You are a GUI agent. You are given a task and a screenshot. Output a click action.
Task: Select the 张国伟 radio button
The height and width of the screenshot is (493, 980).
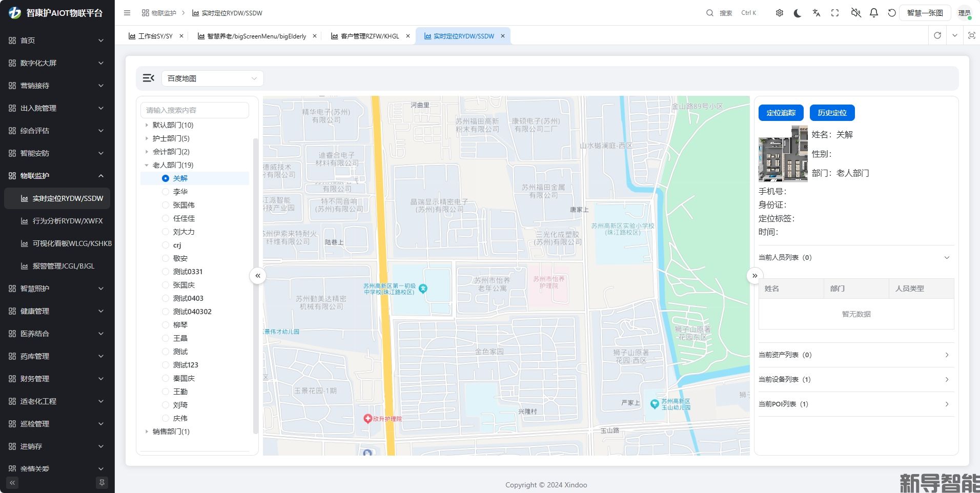166,204
